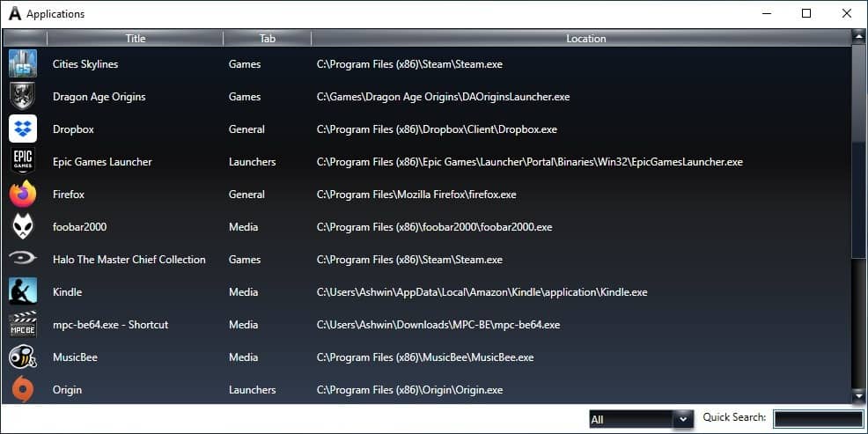Select the orange Origin icon
The height and width of the screenshot is (434, 868).
tap(23, 390)
